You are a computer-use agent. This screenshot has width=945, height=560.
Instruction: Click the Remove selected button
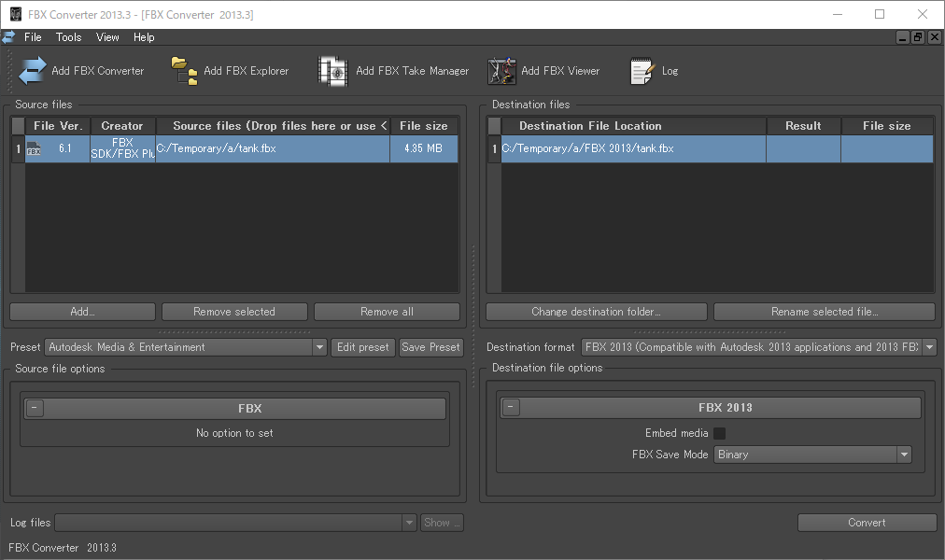[234, 312]
